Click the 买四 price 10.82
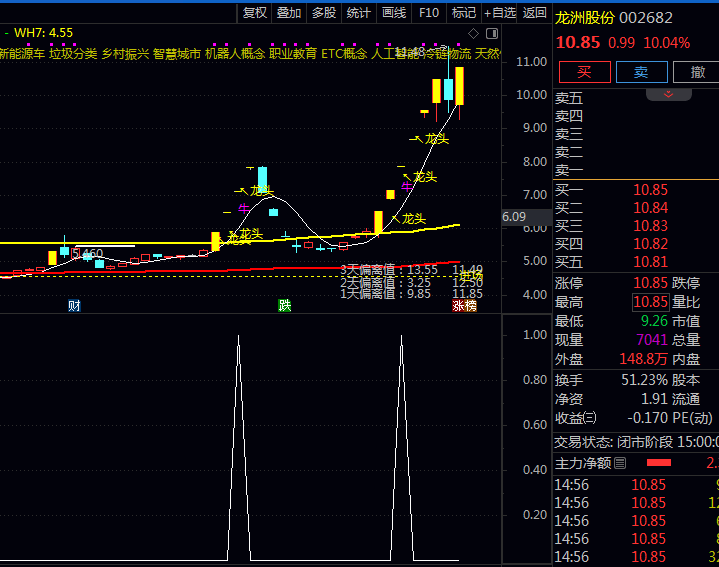 click(x=650, y=243)
